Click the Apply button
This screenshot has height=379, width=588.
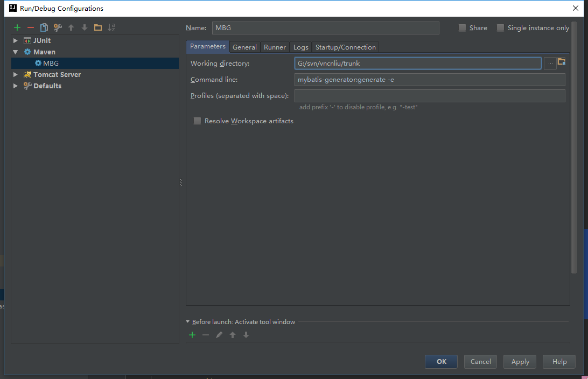(x=520, y=362)
